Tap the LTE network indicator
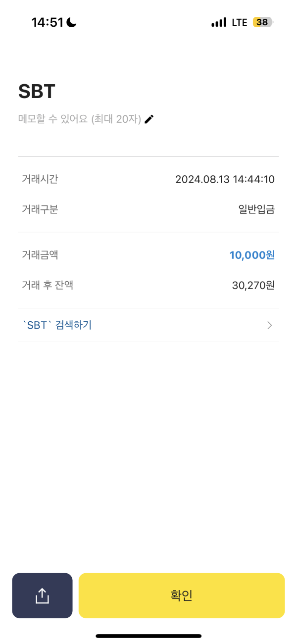297x644 pixels. tap(239, 22)
